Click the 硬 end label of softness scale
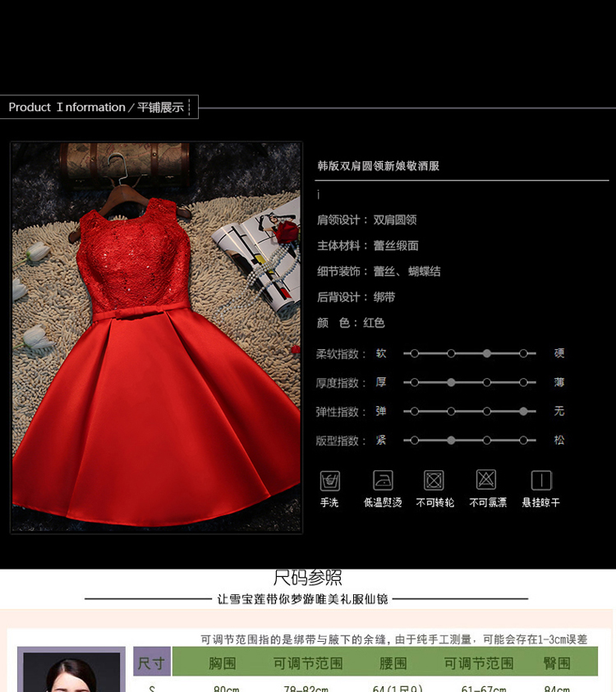This screenshot has height=692, width=616. point(559,353)
